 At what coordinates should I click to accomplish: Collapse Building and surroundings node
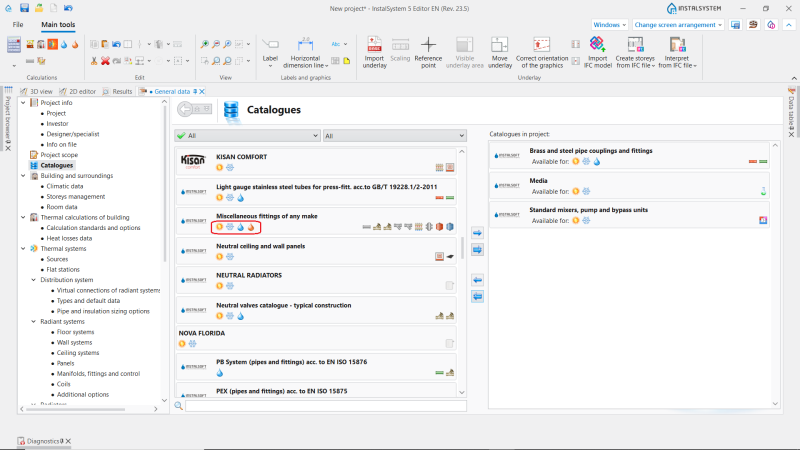tap(23, 176)
